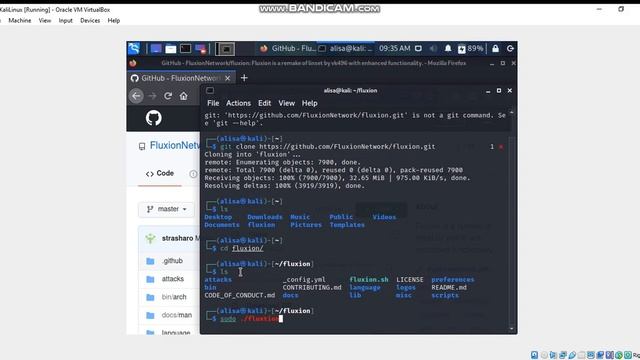Open the master branch dropdown
640x360 pixels.
click(167, 209)
